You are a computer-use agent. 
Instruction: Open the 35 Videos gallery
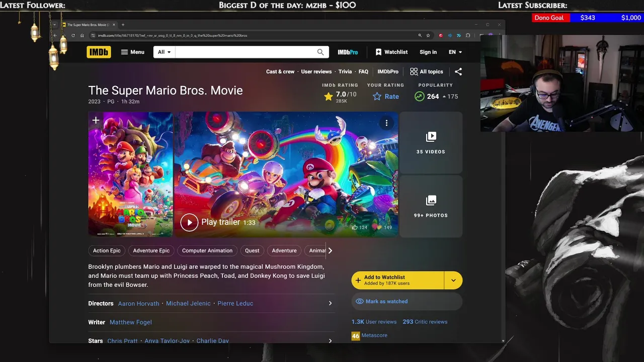click(x=431, y=143)
